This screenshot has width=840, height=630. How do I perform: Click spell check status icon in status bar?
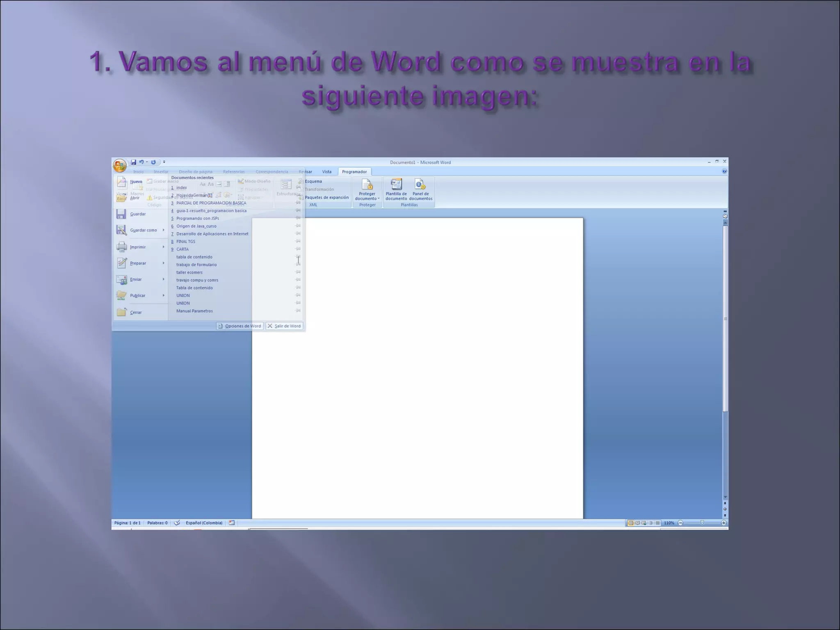[177, 523]
